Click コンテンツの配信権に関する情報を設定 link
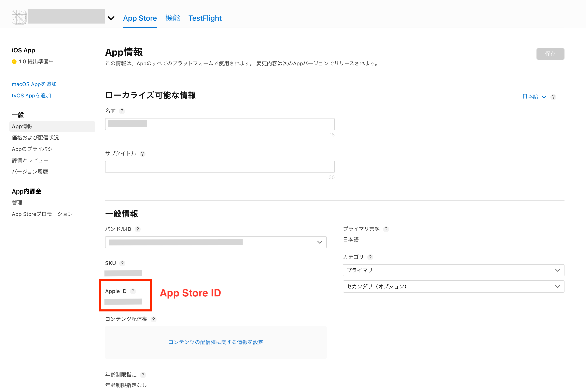 point(216,342)
